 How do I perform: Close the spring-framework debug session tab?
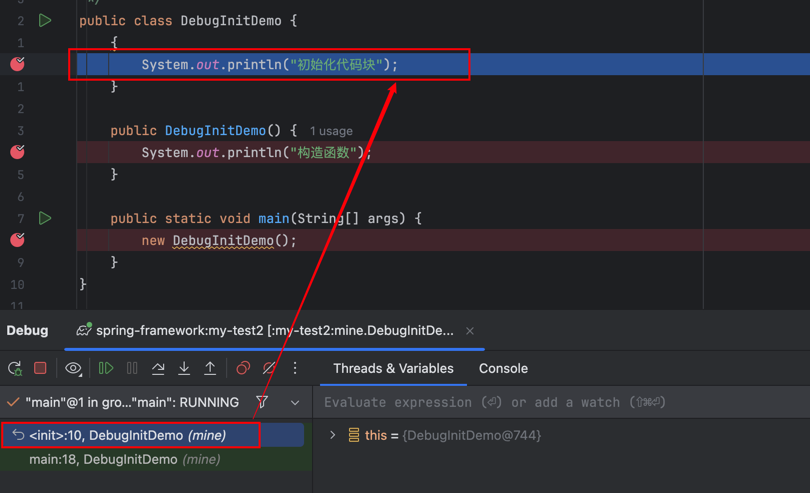(x=470, y=331)
